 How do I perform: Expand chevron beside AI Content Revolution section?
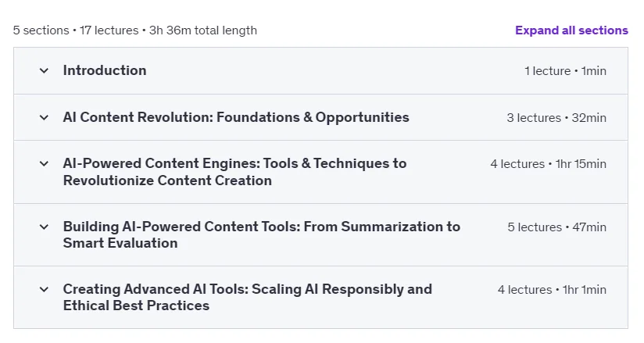click(x=44, y=117)
